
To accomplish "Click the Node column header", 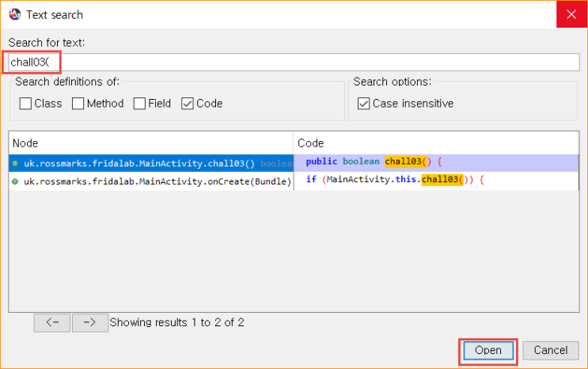I will point(151,143).
